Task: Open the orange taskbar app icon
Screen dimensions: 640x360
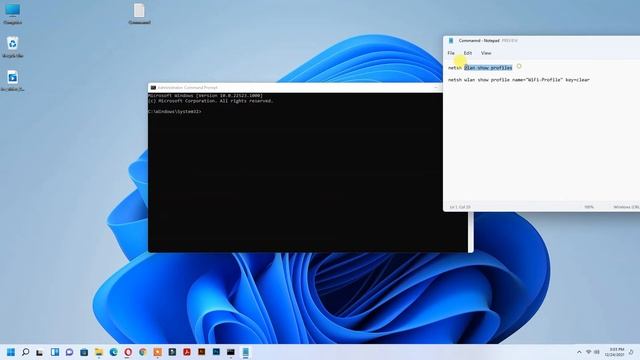Action: [158, 352]
